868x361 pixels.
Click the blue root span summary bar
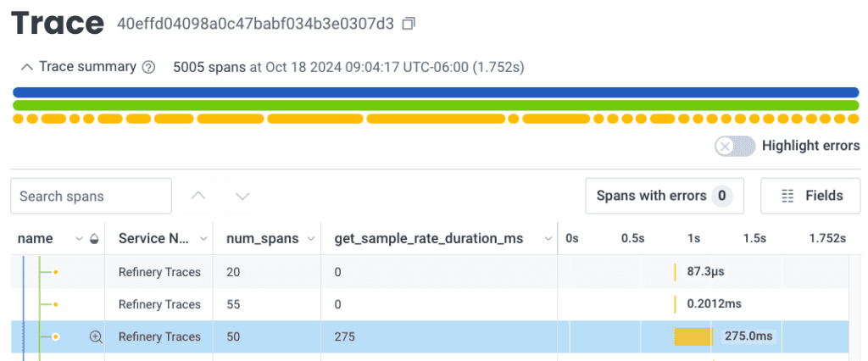(434, 92)
